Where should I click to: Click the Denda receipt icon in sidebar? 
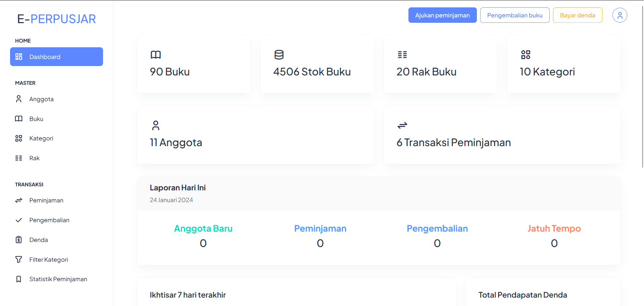click(x=19, y=240)
